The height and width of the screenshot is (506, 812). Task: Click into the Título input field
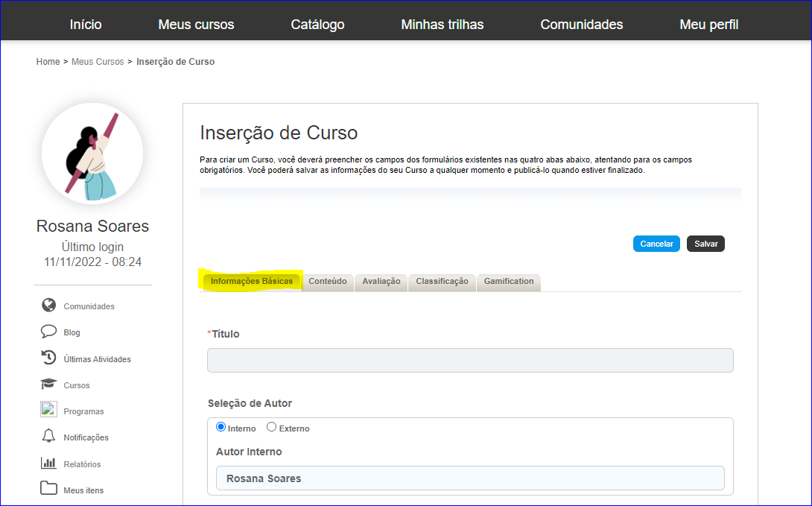(470, 361)
